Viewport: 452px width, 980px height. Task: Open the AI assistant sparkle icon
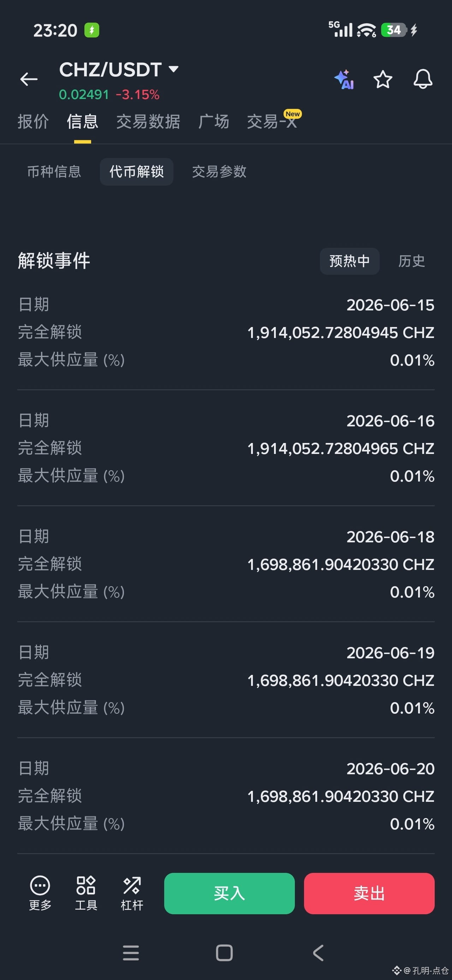[x=344, y=80]
